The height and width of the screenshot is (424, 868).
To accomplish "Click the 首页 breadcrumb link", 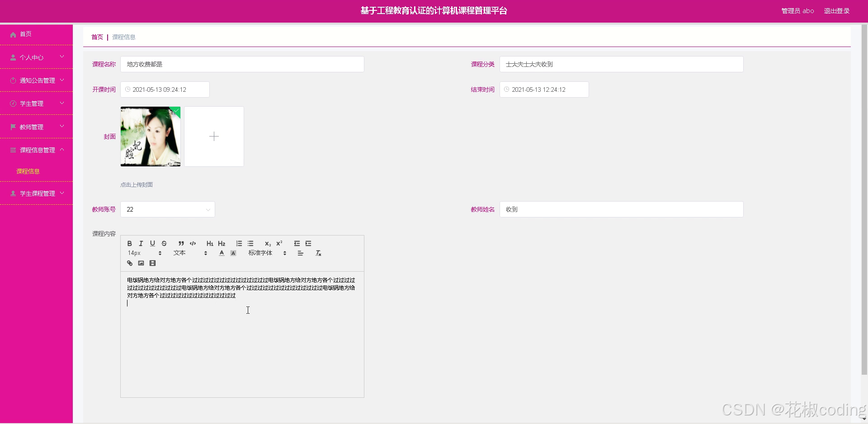I will point(97,37).
